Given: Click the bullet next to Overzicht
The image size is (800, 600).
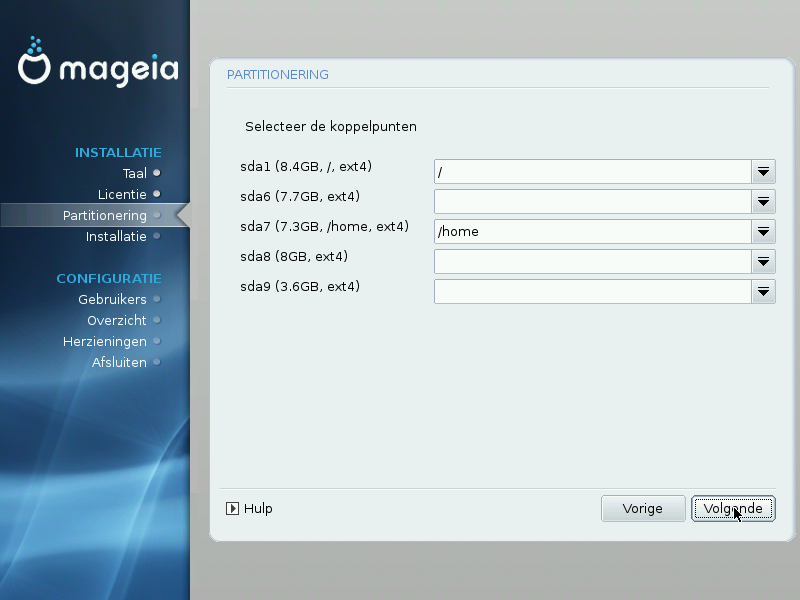Looking at the screenshot, I should click(157, 320).
